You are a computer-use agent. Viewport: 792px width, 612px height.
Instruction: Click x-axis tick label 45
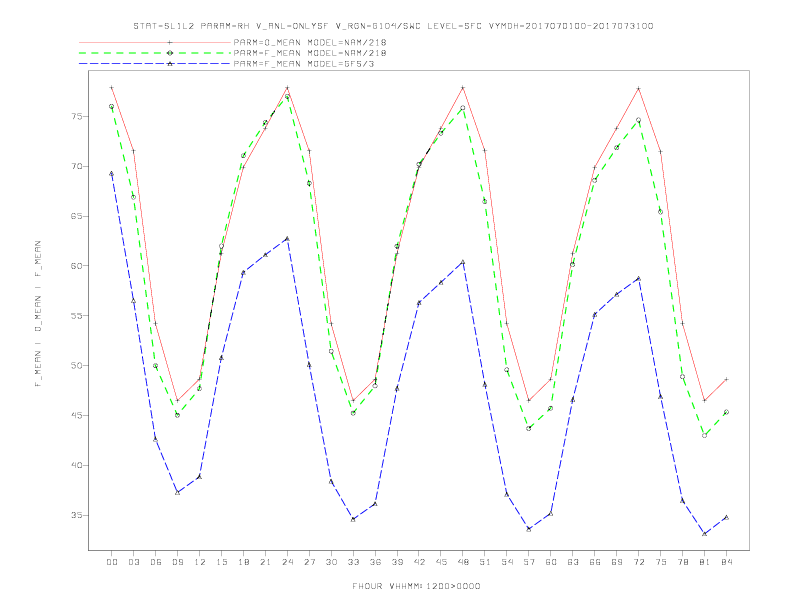441,562
